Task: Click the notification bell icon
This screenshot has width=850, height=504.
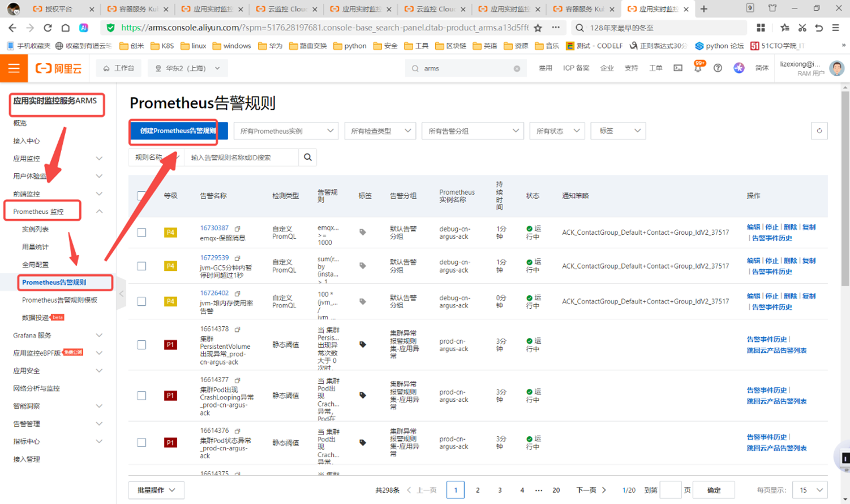Action: [697, 69]
